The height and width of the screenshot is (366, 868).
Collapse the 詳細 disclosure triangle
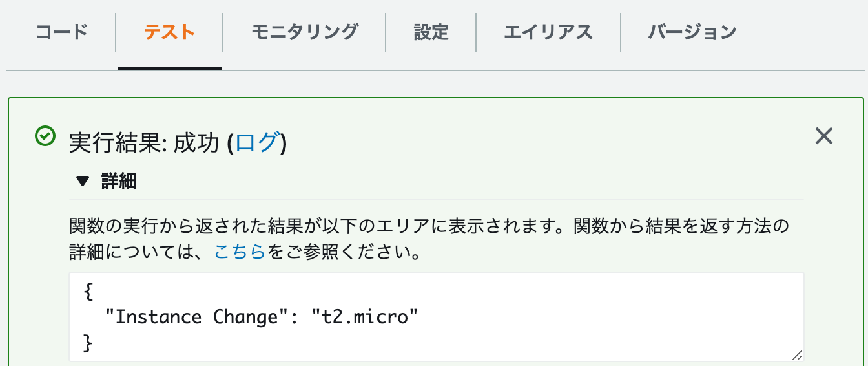pos(82,181)
